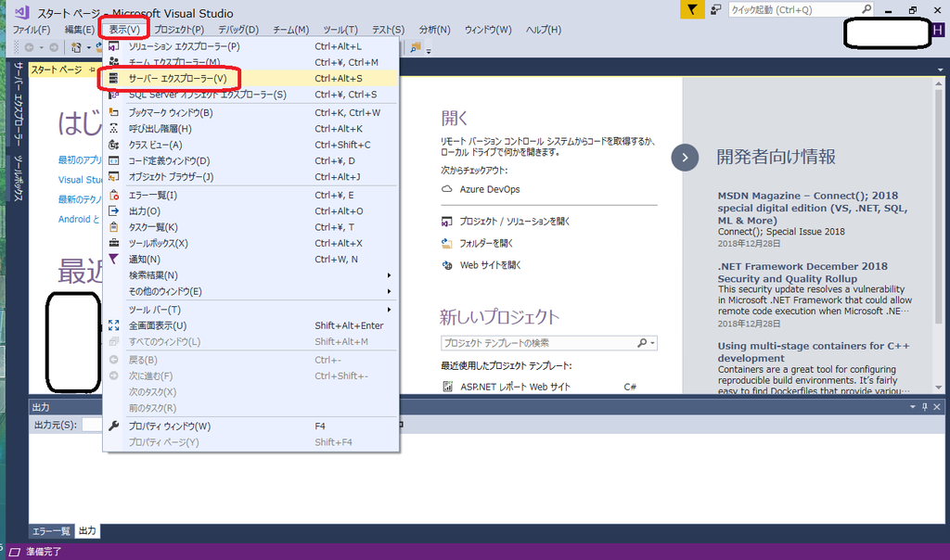Click the Output (出力) menu icon
This screenshot has height=560, width=950.
113,210
